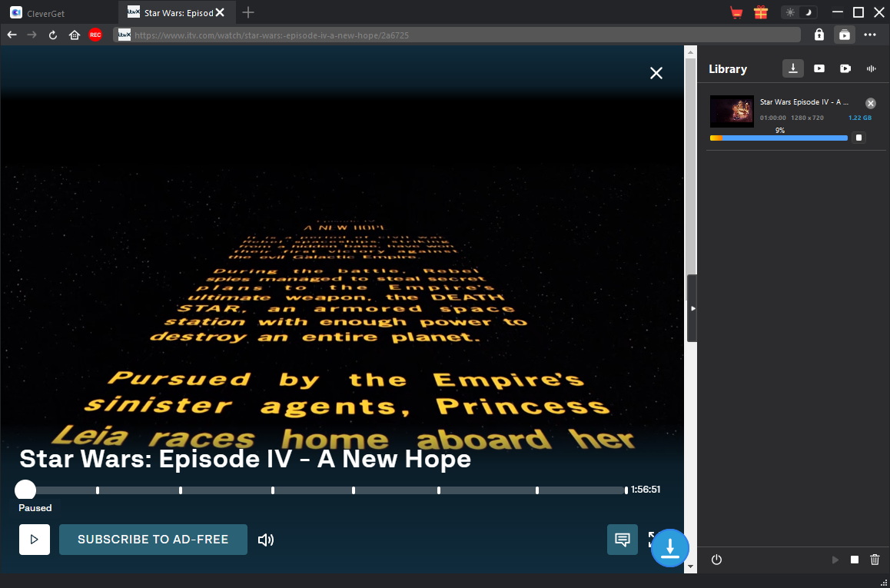Viewport: 890px width, 588px height.
Task: Reload the page with refresh icon
Action: point(53,35)
